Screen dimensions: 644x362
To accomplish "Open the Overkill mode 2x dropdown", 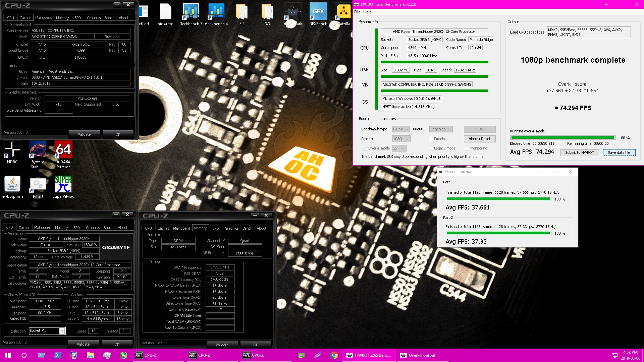I will pos(399,148).
